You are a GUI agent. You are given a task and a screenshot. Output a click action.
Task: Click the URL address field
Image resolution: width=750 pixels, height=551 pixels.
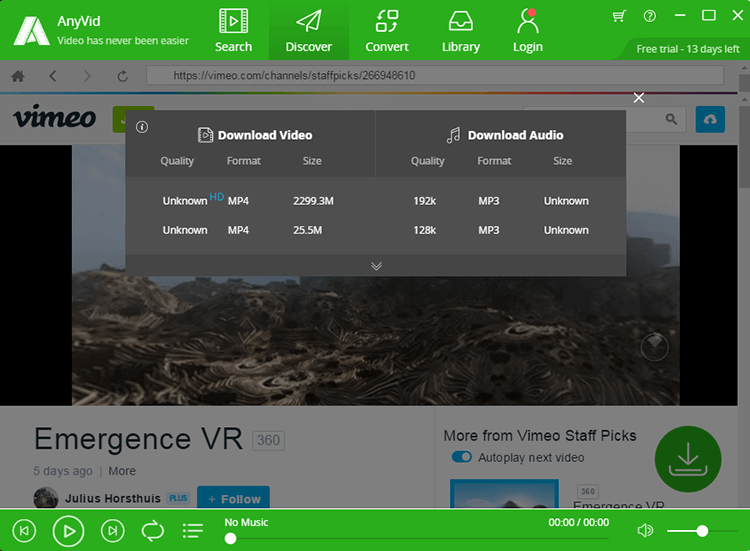pyautogui.click(x=435, y=76)
